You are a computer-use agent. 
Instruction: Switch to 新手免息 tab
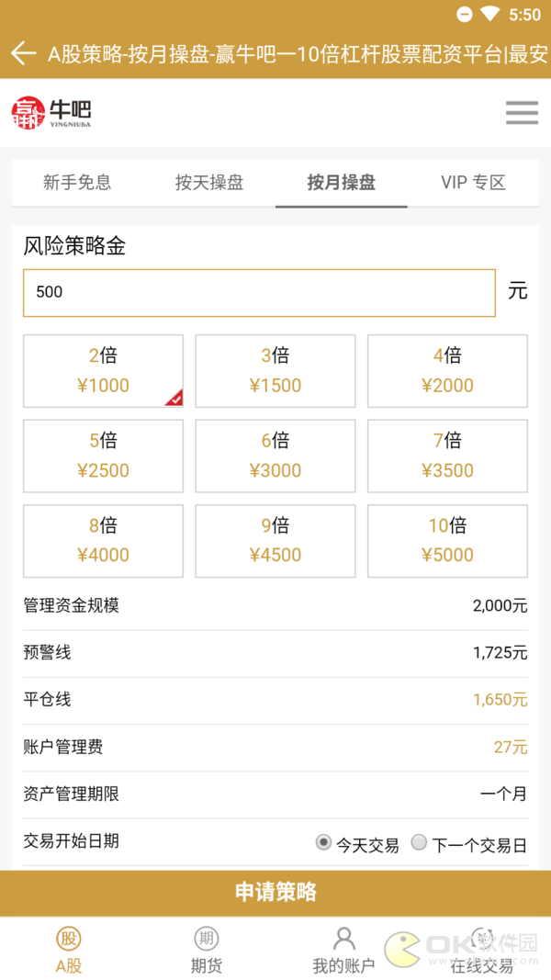[x=77, y=182]
